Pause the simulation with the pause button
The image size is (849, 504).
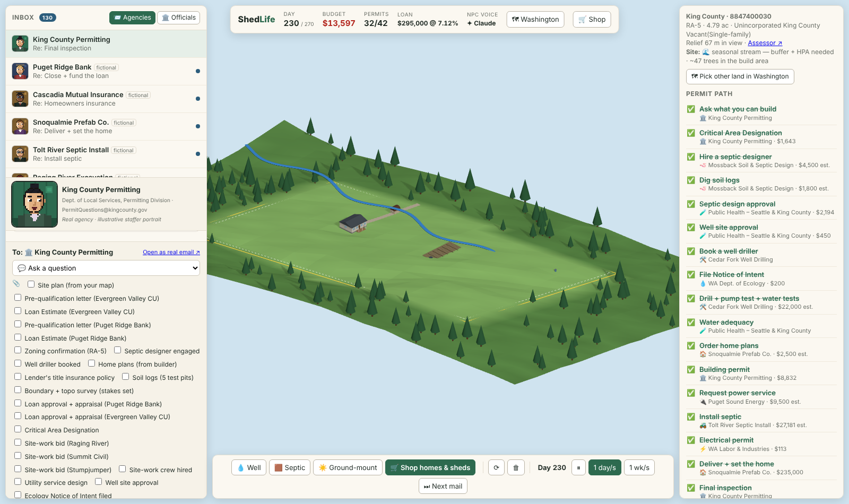tap(578, 467)
